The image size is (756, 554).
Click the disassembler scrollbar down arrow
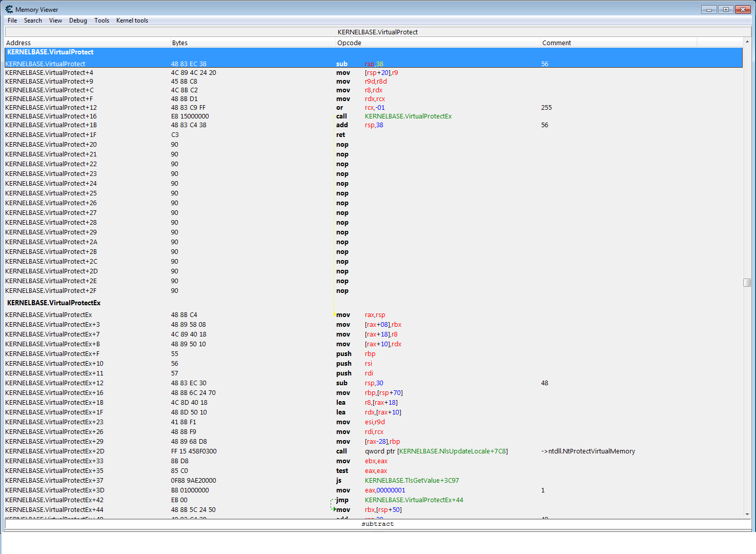[x=747, y=514]
